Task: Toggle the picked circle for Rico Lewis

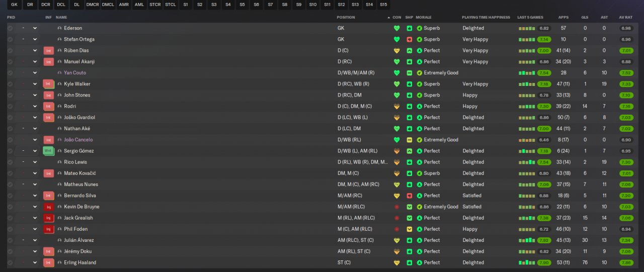Action: [10, 162]
